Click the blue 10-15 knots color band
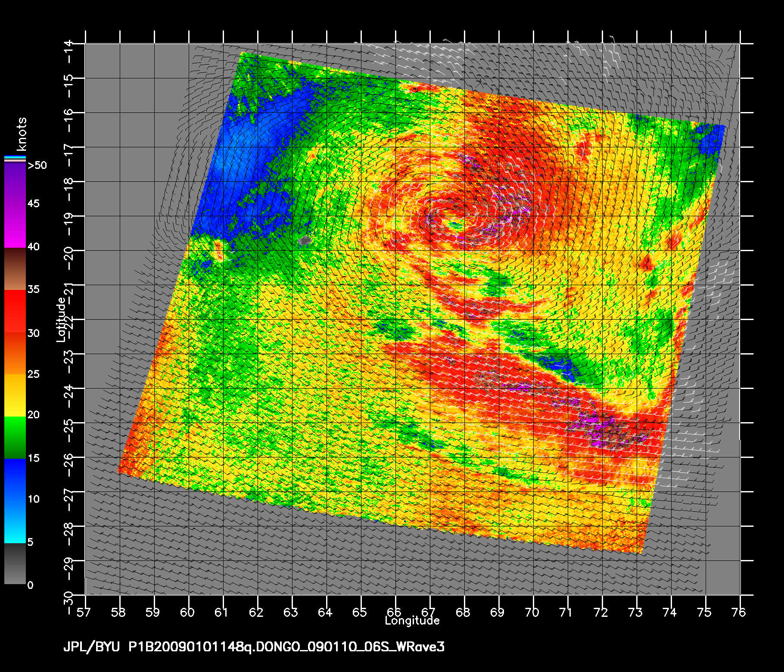 (x=15, y=480)
